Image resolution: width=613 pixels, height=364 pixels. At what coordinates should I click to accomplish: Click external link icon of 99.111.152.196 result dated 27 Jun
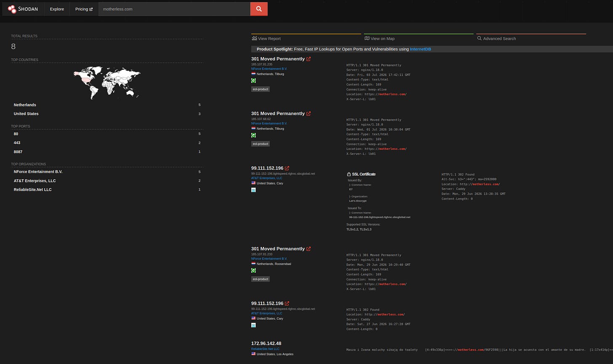coord(287,303)
